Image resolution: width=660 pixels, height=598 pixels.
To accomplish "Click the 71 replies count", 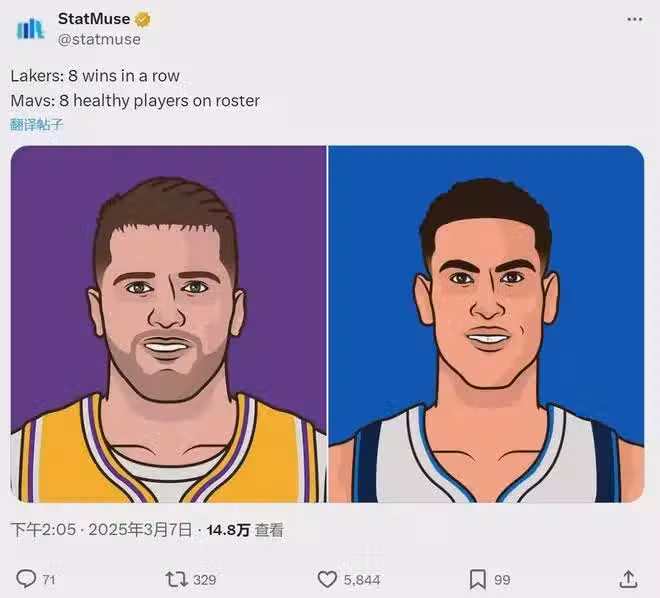I will pos(49,580).
